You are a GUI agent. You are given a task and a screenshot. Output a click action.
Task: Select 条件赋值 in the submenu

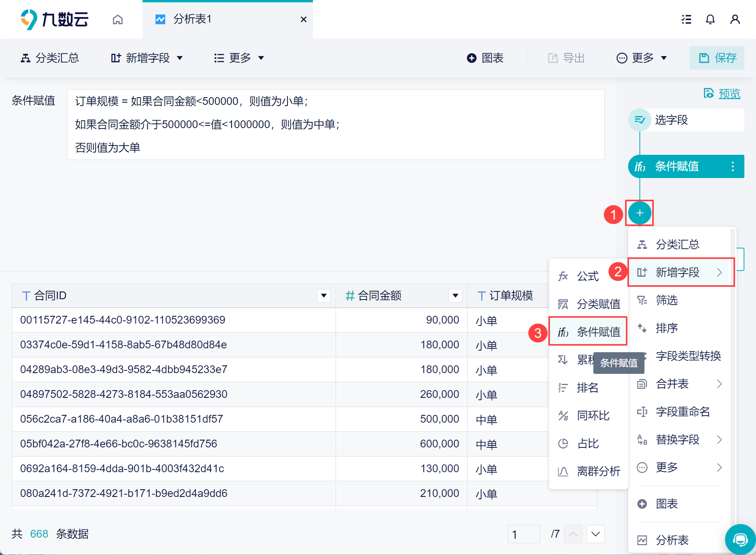point(588,332)
